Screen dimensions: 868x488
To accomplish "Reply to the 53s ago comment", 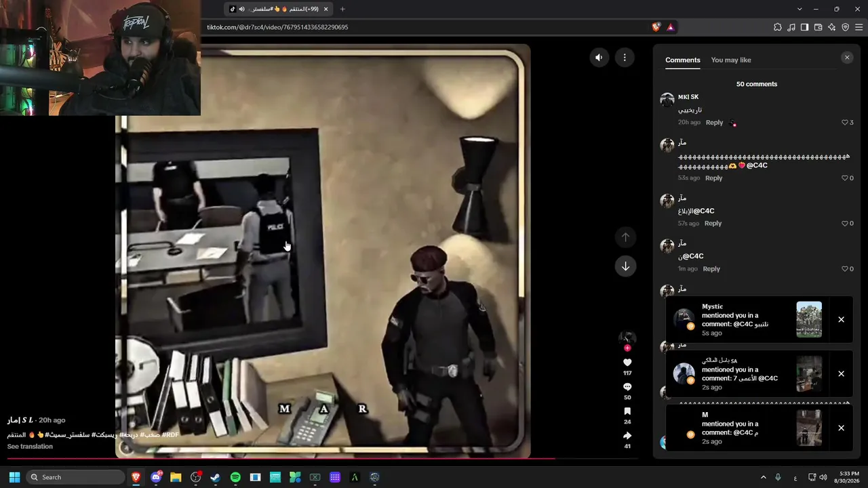I will click(713, 178).
